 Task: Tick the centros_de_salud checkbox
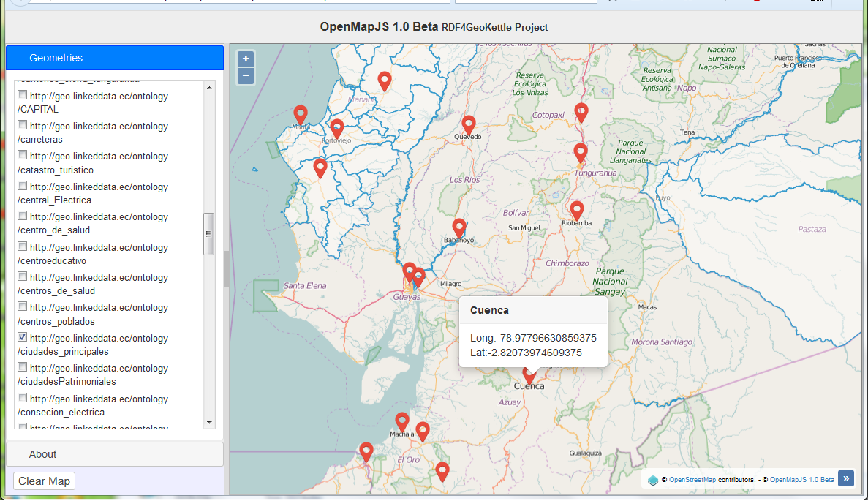click(22, 276)
